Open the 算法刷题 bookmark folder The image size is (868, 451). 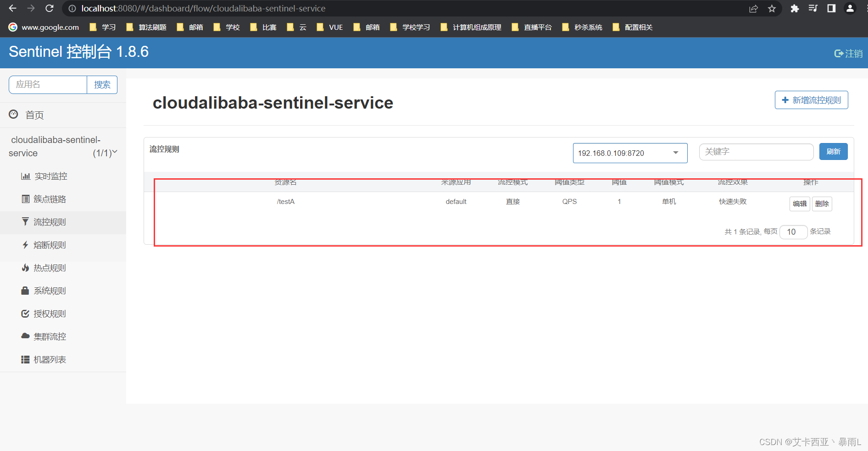(x=146, y=27)
